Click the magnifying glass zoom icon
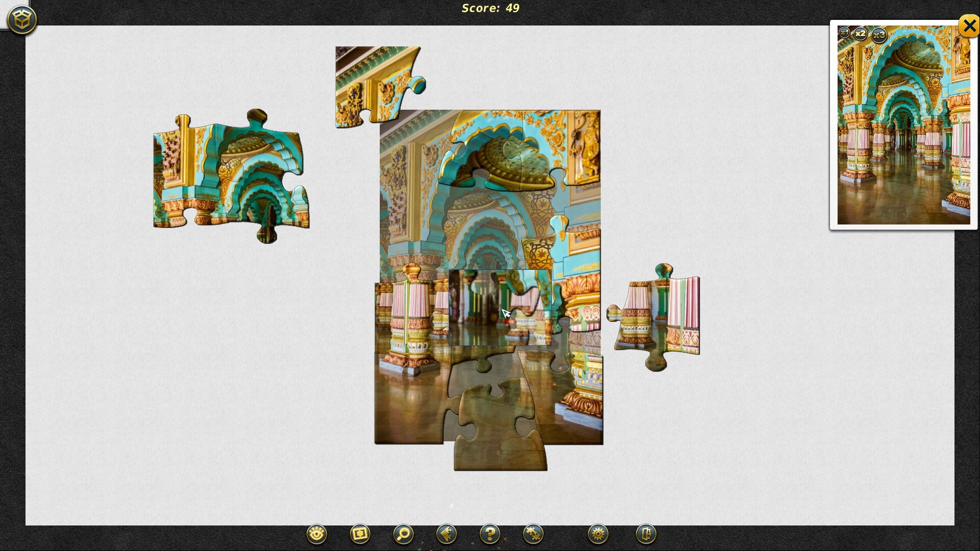Viewport: 980px width, 551px height. pos(403,534)
